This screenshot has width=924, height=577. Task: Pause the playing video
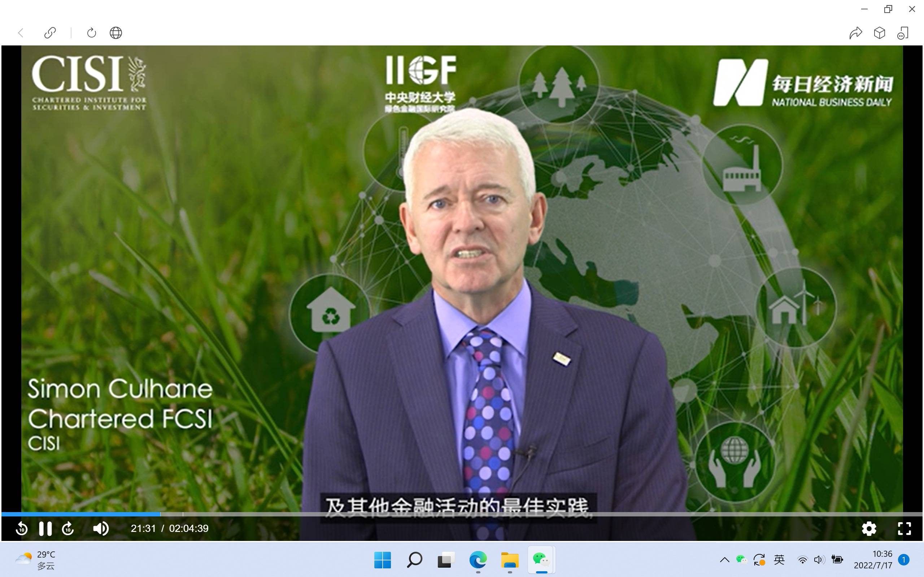(x=45, y=529)
